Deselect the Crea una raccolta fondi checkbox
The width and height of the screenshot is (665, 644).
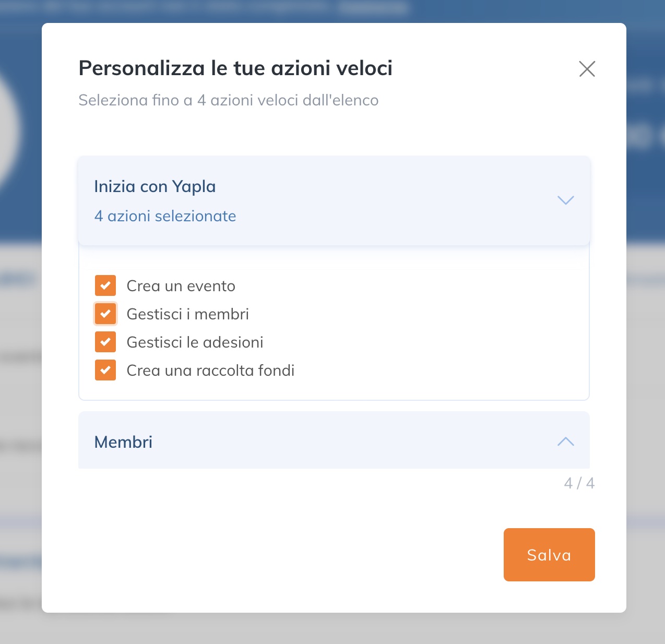pyautogui.click(x=105, y=370)
